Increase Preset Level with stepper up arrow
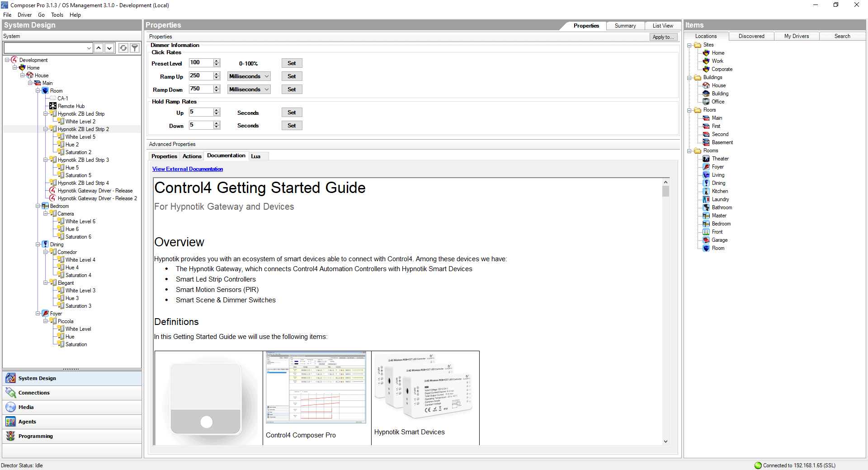The height and width of the screenshot is (470, 868). coord(217,61)
